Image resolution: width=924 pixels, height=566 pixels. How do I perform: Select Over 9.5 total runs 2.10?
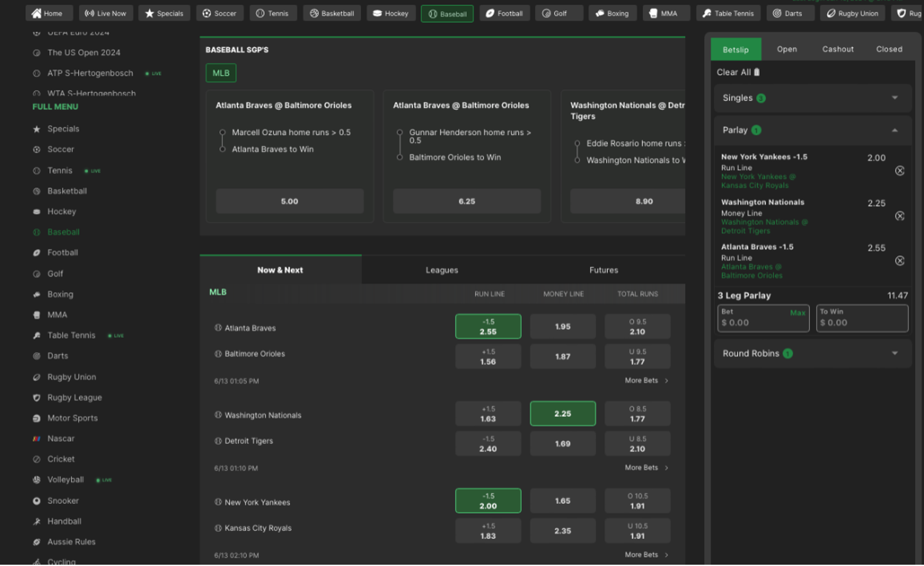click(x=637, y=327)
